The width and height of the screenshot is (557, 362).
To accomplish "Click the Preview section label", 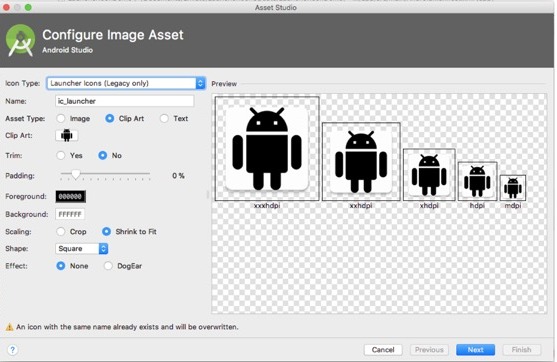I will pyautogui.click(x=224, y=84).
